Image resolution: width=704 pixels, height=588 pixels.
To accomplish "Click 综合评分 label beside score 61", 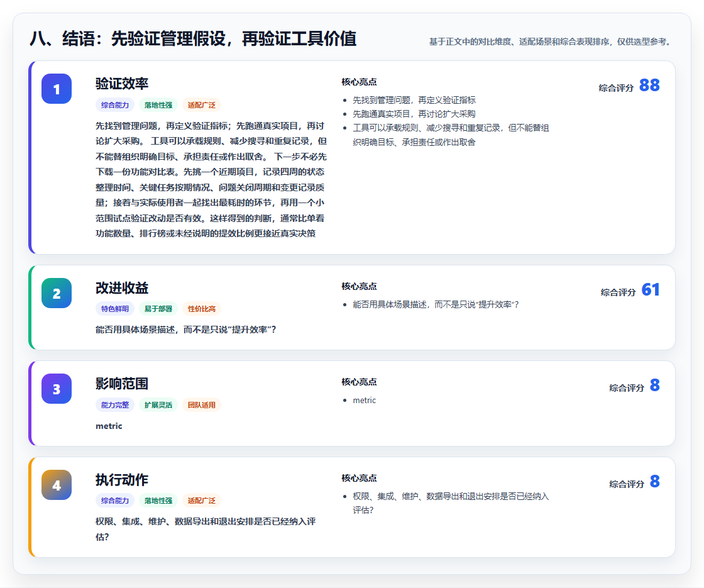I will click(x=619, y=292).
